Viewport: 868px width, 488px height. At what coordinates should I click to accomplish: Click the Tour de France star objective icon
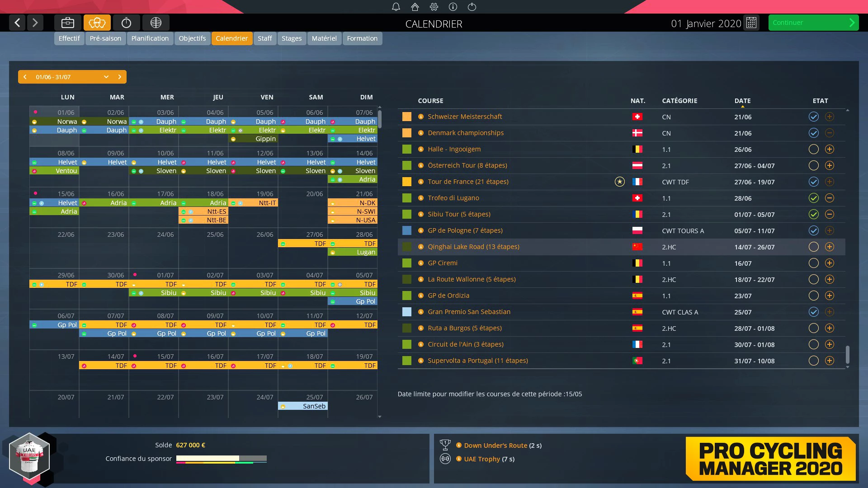pyautogui.click(x=620, y=182)
